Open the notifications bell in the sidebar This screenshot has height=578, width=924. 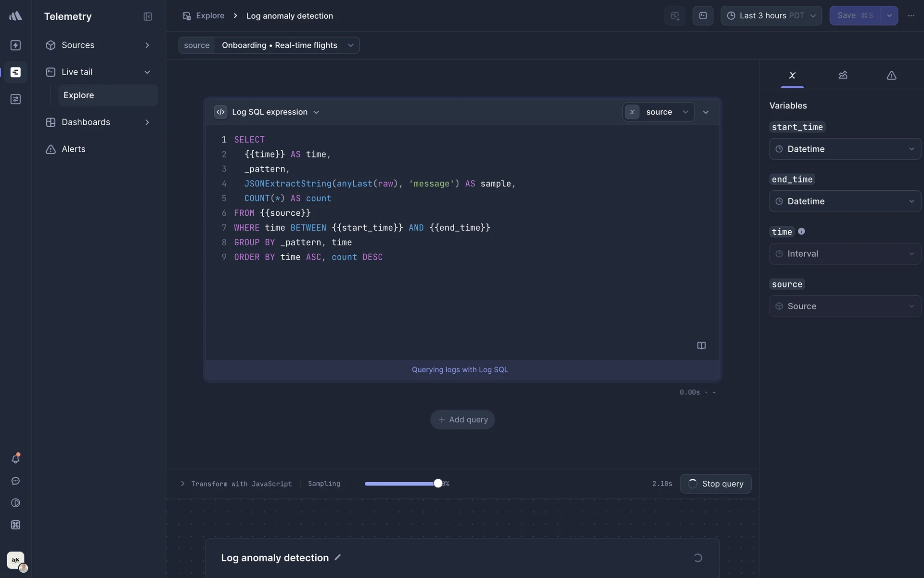16,459
